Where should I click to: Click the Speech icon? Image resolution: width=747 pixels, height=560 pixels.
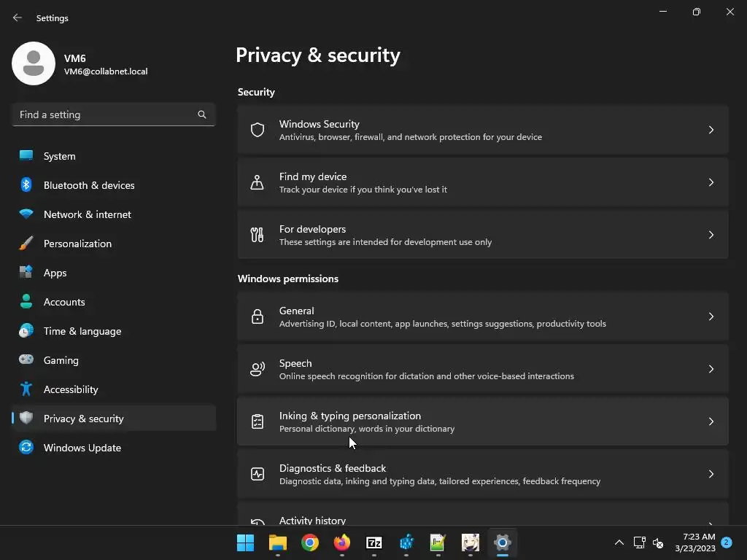point(257,369)
